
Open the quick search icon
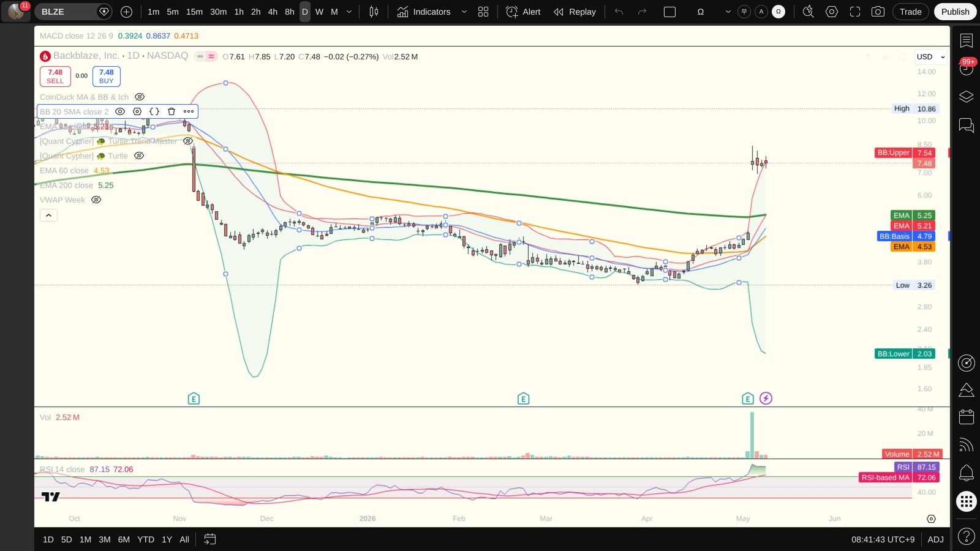(x=809, y=12)
